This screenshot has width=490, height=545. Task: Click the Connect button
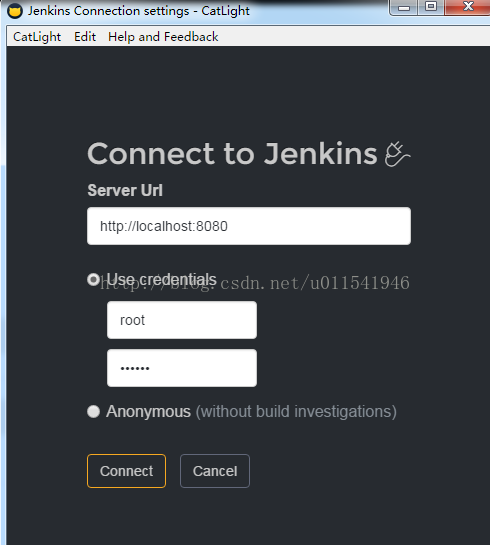[x=126, y=471]
